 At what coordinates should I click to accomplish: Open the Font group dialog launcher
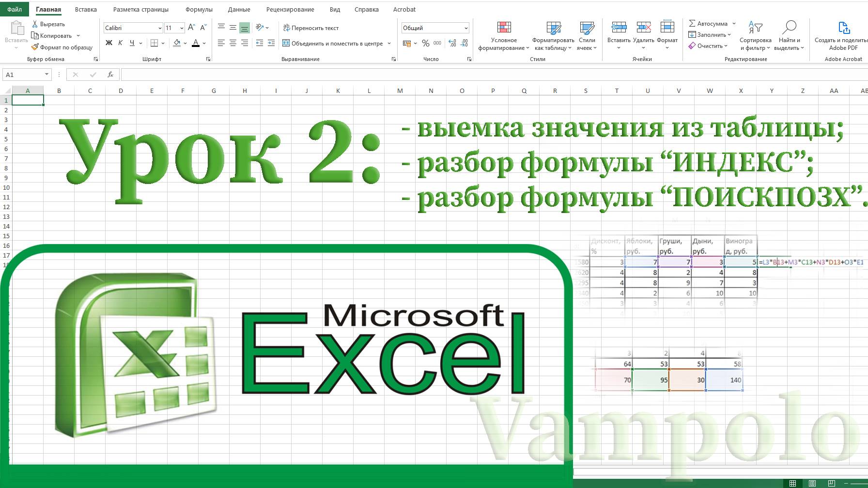pos(208,59)
